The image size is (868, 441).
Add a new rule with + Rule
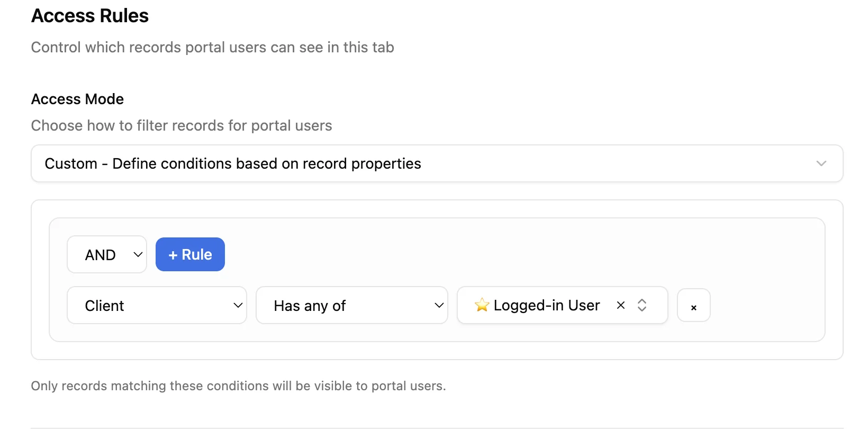tap(190, 254)
